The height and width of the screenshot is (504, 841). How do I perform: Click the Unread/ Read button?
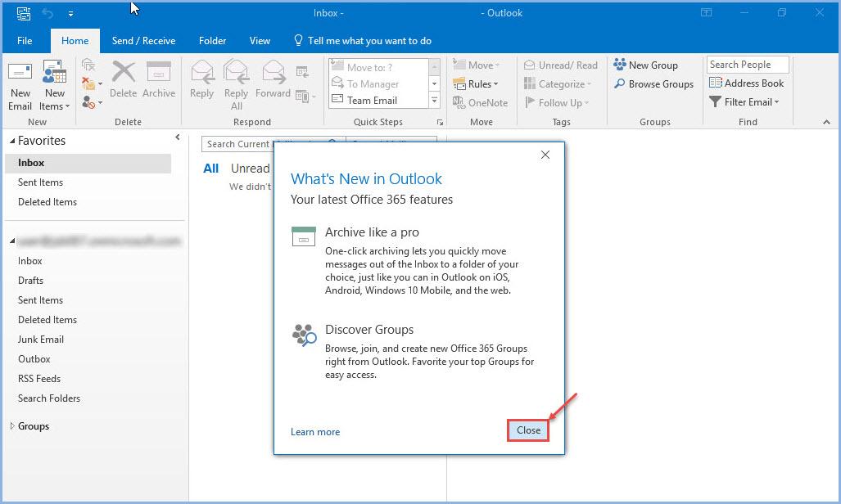click(560, 65)
